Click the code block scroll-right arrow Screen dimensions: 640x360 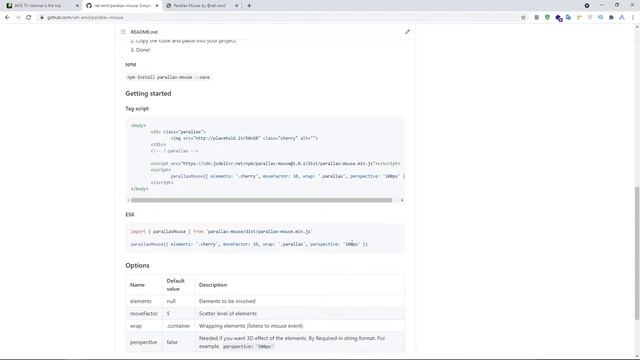point(402,200)
